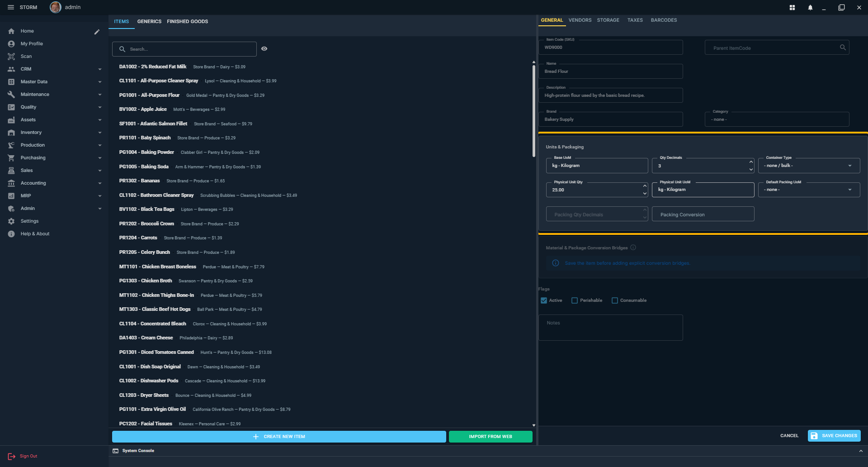
Task: Uncheck the Active checkbox
Action: (544, 300)
